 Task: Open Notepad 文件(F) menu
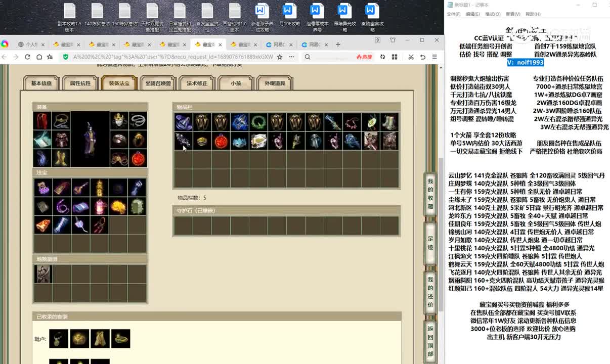pyautogui.click(x=453, y=14)
